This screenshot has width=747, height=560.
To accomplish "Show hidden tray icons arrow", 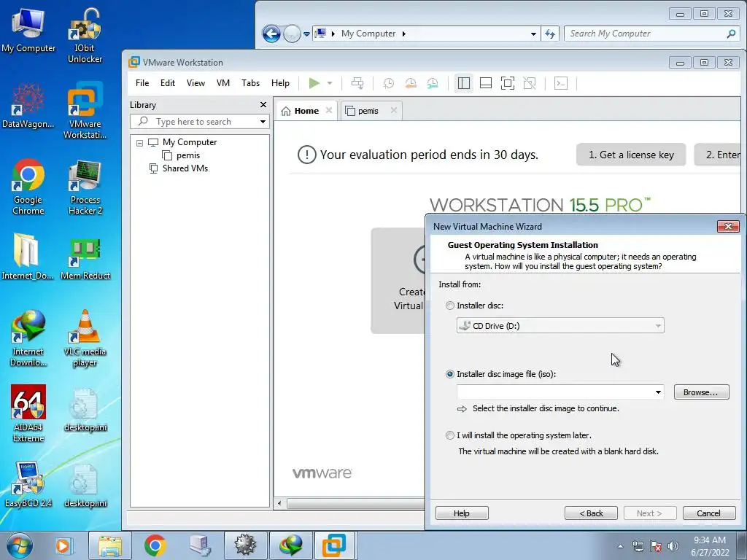I will click(620, 547).
